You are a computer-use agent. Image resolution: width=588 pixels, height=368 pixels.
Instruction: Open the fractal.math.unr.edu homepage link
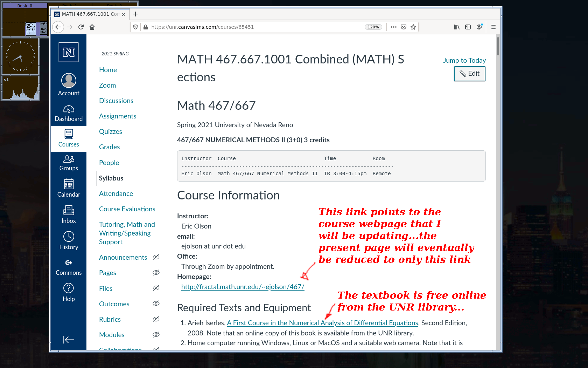tap(243, 287)
